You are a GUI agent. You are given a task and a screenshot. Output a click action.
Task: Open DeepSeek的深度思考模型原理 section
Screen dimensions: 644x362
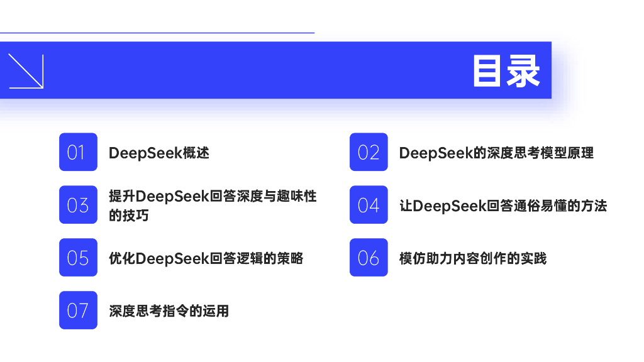point(496,153)
